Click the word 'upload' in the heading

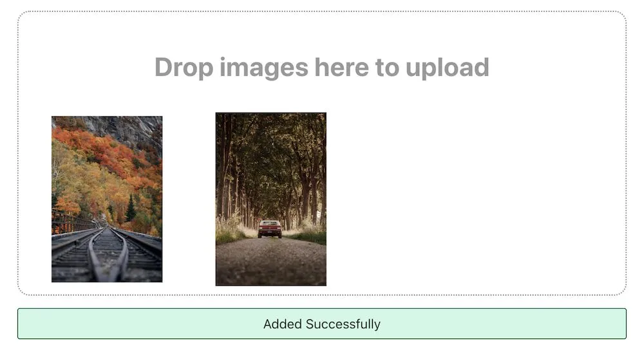click(448, 68)
